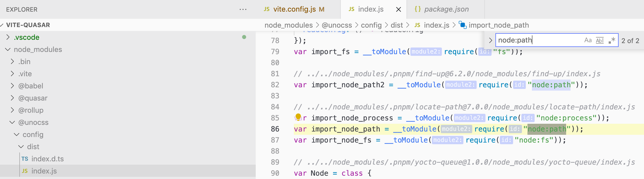
Task: Click yocto-queue comment on line 89
Action: pos(464,162)
